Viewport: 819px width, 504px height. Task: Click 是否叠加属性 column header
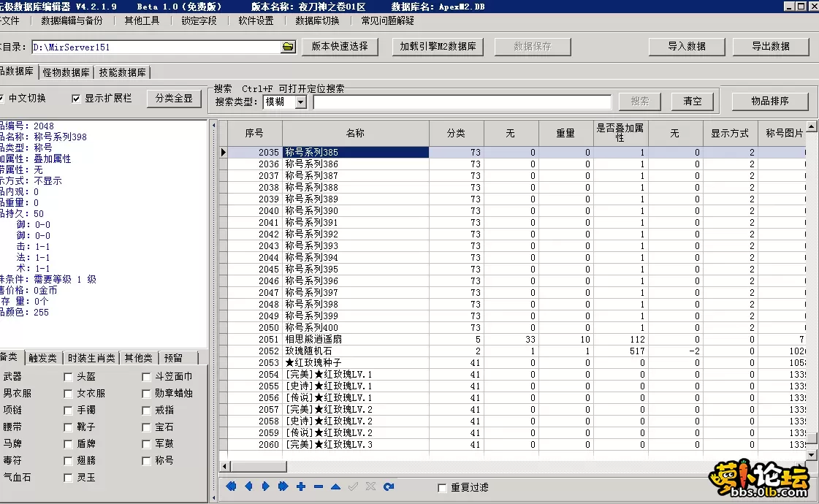pyautogui.click(x=620, y=133)
